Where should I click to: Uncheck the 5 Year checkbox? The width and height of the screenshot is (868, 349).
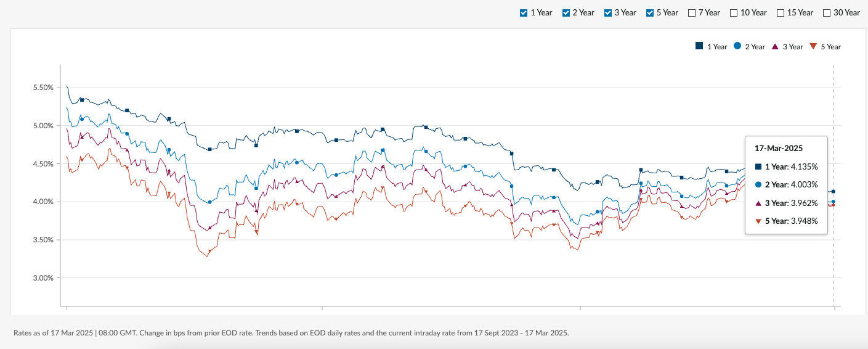click(650, 12)
